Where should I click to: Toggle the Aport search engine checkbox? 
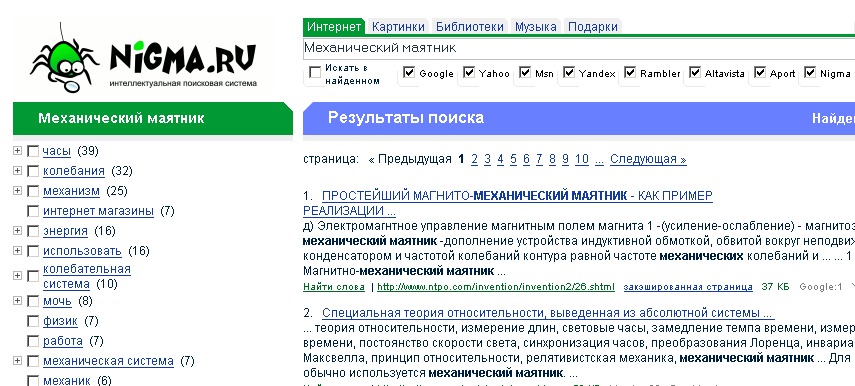(760, 73)
